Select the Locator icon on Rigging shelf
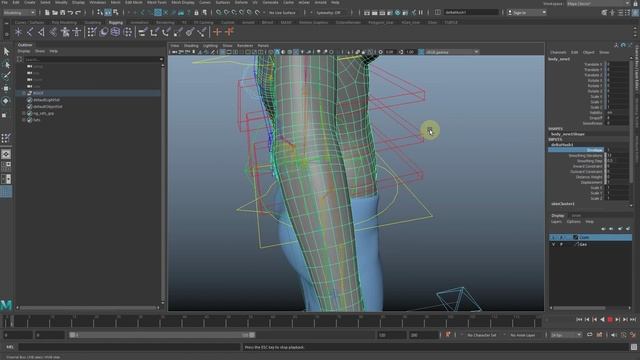This screenshot has width=640, height=360. (18, 32)
